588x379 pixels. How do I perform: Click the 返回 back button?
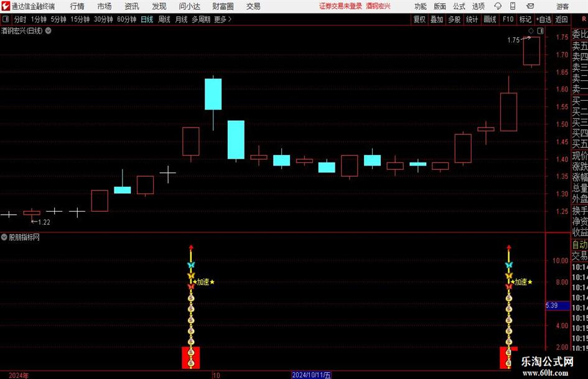[x=561, y=19]
